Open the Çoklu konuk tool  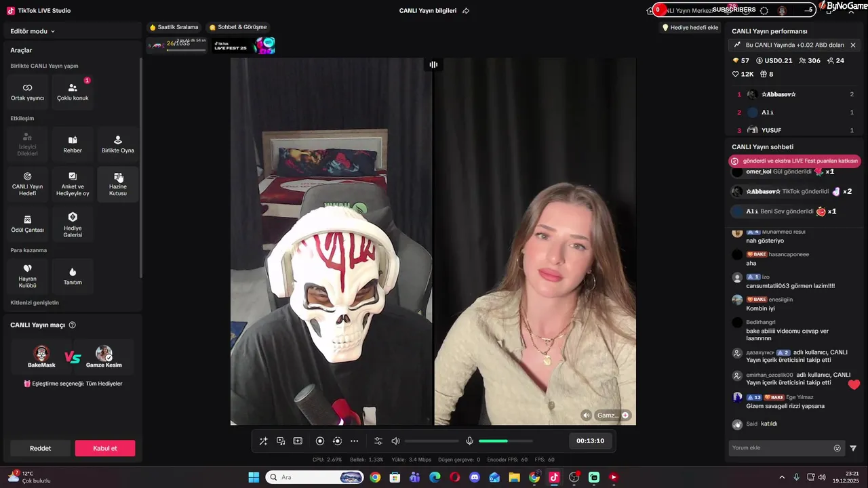(x=73, y=92)
